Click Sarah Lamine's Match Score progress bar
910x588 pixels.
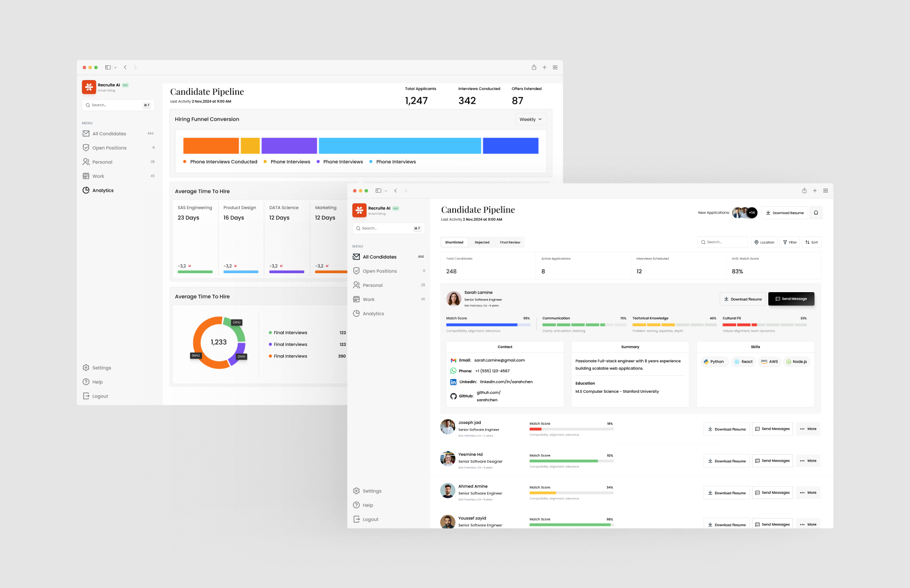(x=487, y=325)
